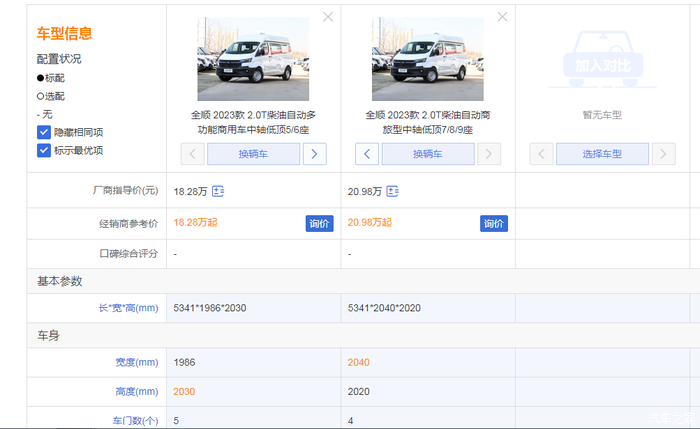
Task: Open second van's thumbnail photo
Action: pyautogui.click(x=427, y=58)
